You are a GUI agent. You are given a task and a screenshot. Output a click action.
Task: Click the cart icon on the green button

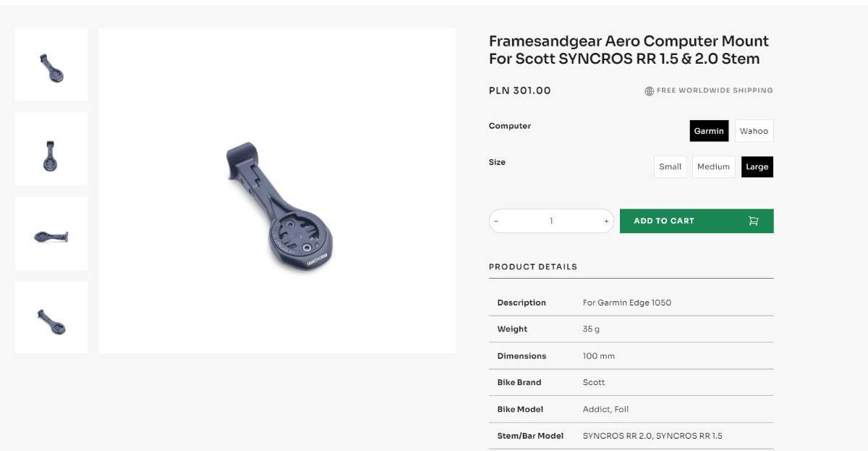[x=753, y=221]
